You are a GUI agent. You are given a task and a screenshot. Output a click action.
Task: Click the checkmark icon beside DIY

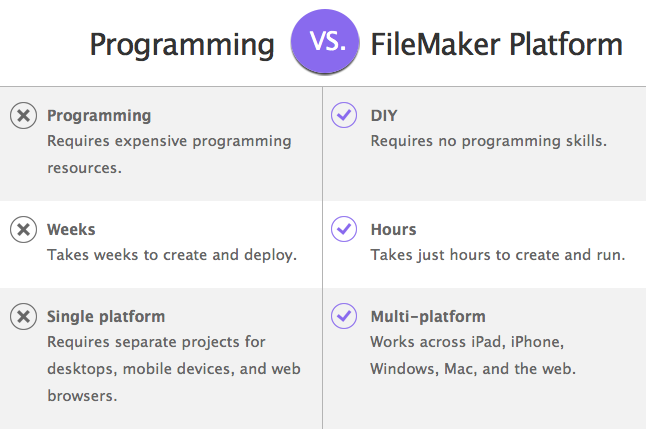[x=344, y=115]
